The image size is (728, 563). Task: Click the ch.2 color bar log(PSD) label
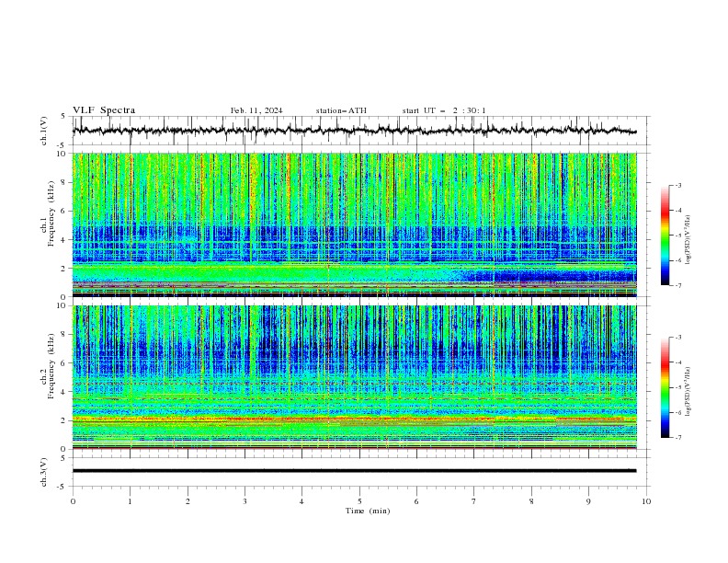(x=688, y=391)
